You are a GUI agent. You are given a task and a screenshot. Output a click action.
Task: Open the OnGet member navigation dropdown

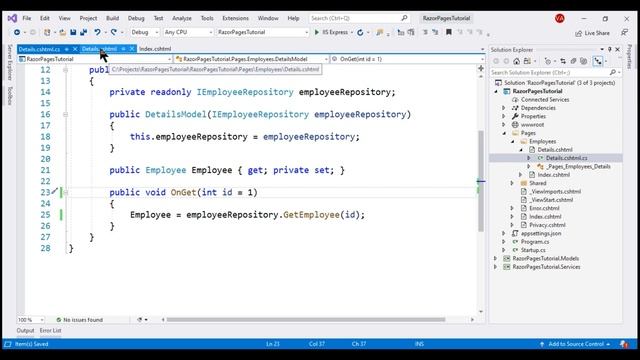pyautogui.click(x=407, y=59)
